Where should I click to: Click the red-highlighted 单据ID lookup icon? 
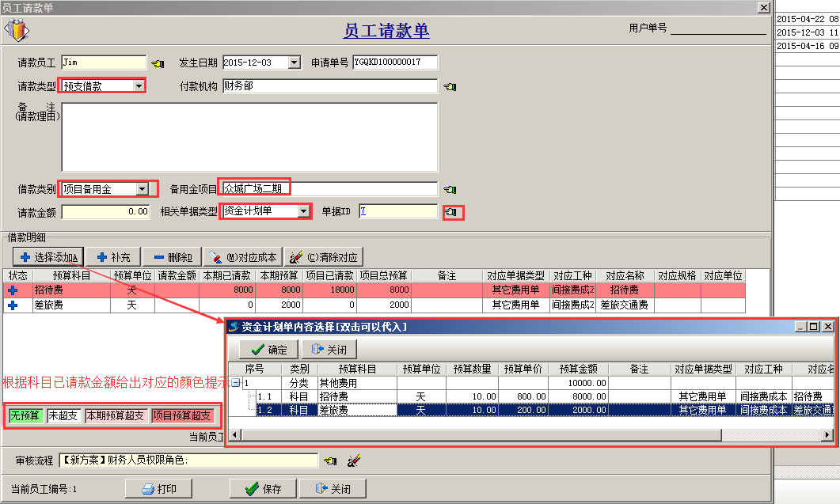tap(451, 211)
